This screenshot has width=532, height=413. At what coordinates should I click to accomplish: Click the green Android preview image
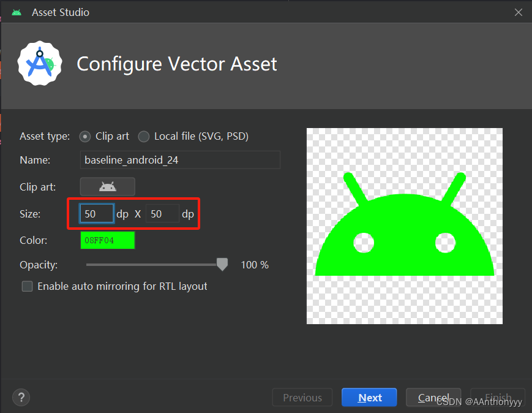pos(405,226)
